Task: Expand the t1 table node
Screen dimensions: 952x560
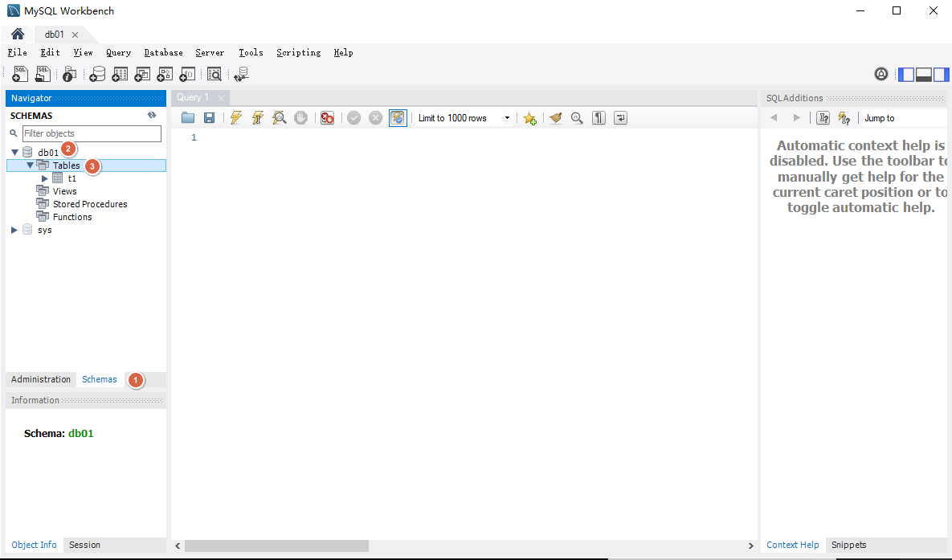Action: click(x=44, y=178)
